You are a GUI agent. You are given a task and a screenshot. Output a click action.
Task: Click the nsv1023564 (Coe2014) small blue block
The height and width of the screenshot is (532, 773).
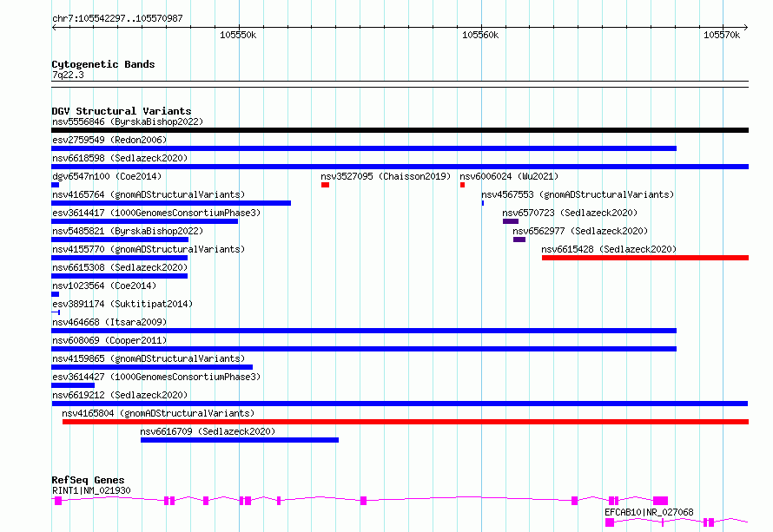pyautogui.click(x=56, y=294)
